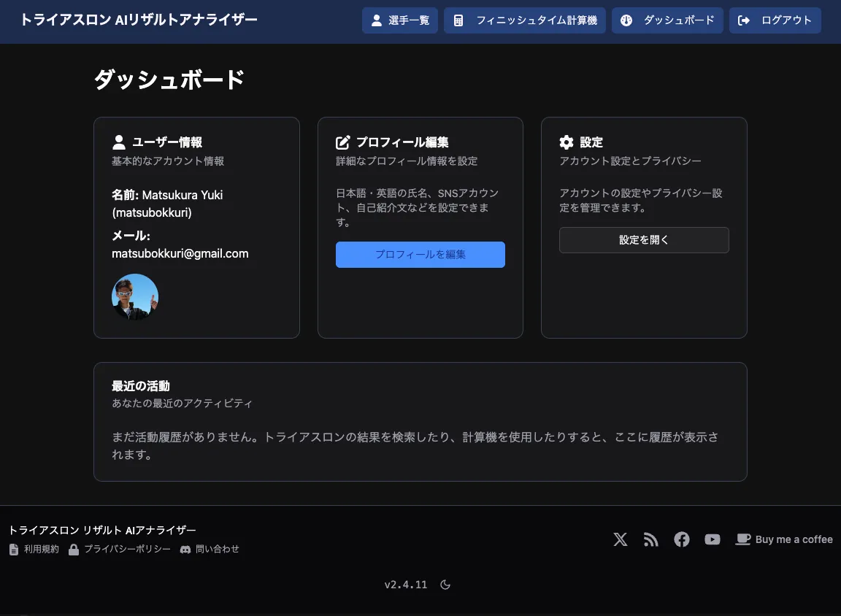Click the Buy me a coffee link
The height and width of the screenshot is (616, 841).
click(794, 539)
